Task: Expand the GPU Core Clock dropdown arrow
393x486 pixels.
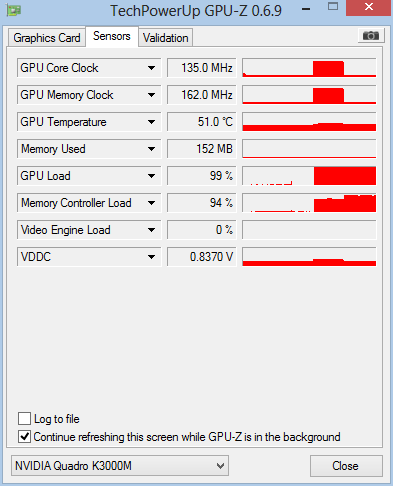Action: pos(151,68)
